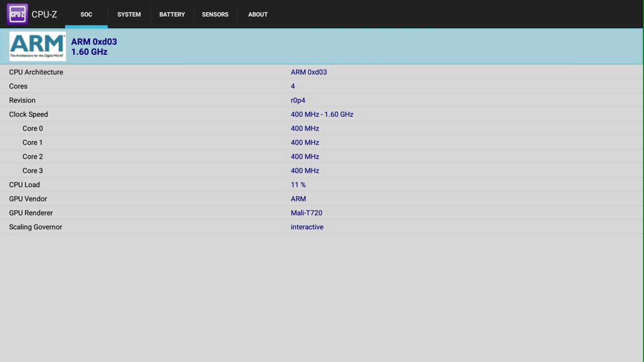Click the header '1.60 GHz' frequency
The height and width of the screenshot is (362, 644).
(90, 52)
